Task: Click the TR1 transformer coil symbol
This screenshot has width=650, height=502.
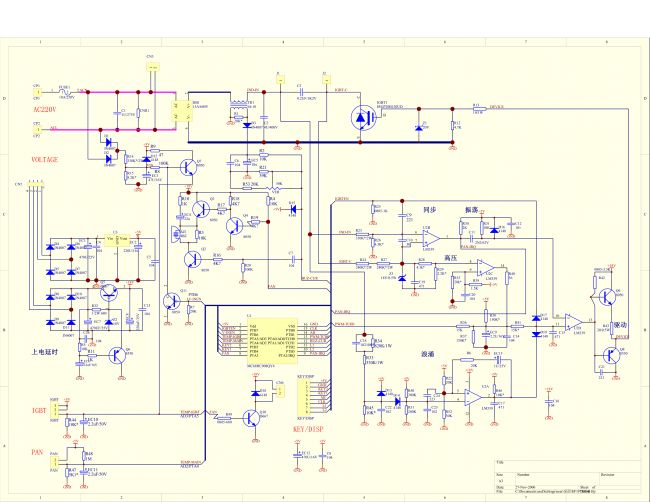Action: [238, 104]
